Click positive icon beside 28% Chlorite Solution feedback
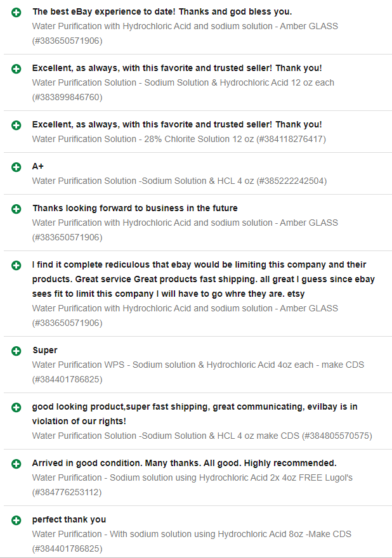The height and width of the screenshot is (558, 392). tap(16, 125)
